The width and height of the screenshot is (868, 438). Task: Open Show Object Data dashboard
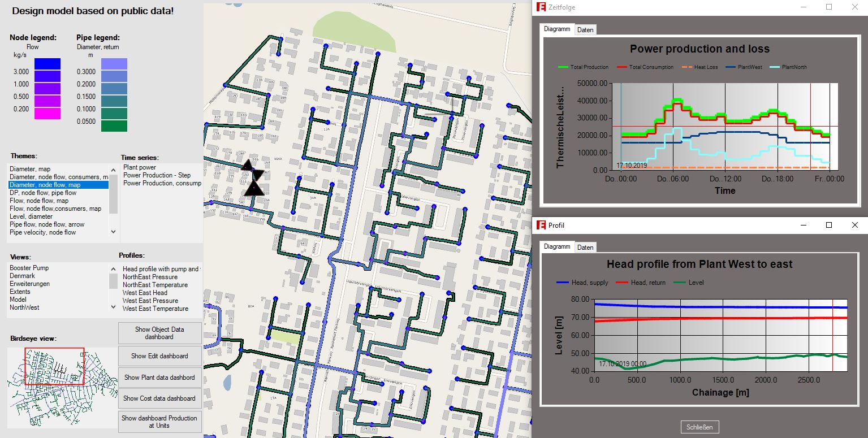point(159,333)
